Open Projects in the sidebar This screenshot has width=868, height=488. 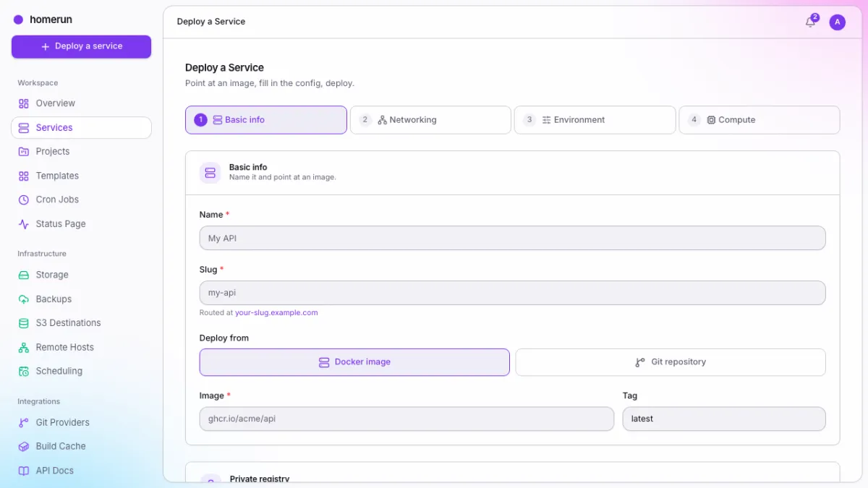tap(81, 152)
